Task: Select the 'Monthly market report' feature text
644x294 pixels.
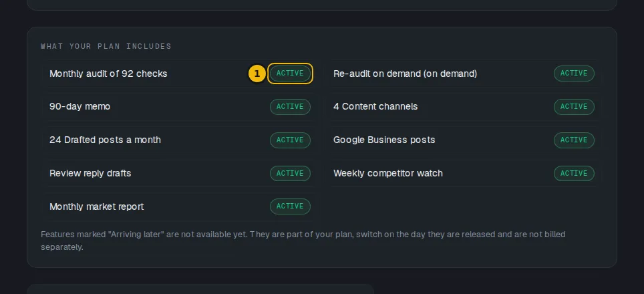Action: click(x=96, y=206)
